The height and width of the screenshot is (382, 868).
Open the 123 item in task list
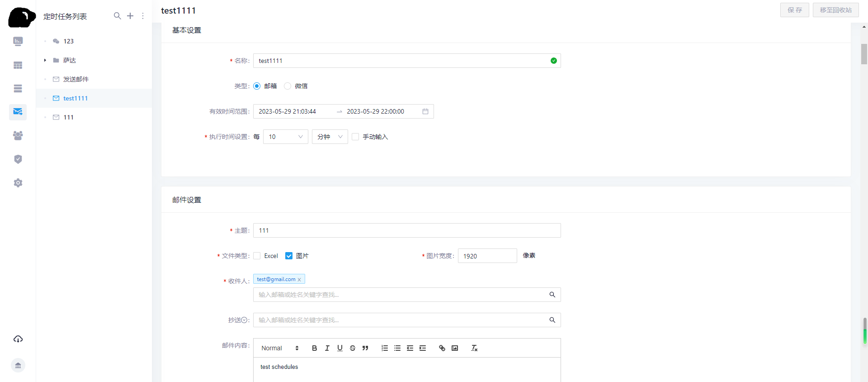[x=94, y=41]
